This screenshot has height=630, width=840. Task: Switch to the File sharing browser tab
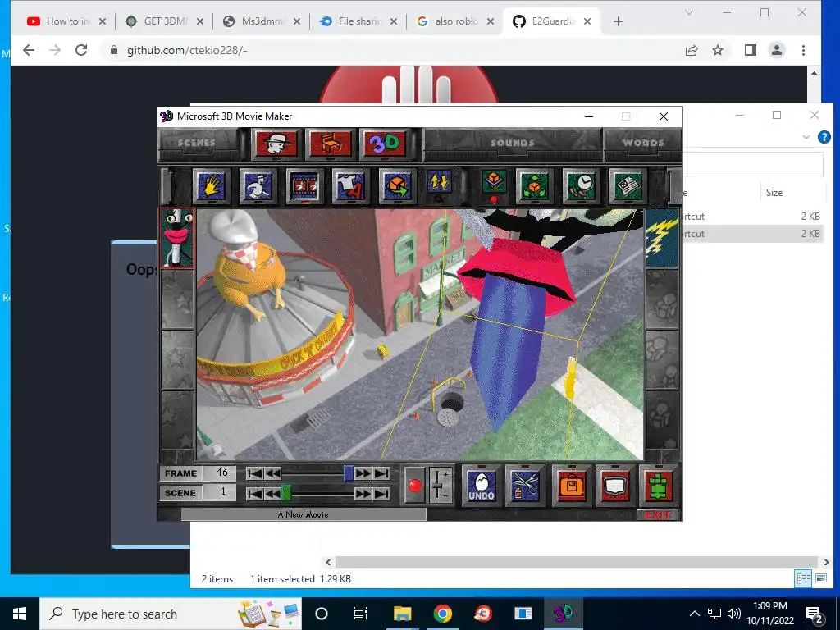click(358, 21)
